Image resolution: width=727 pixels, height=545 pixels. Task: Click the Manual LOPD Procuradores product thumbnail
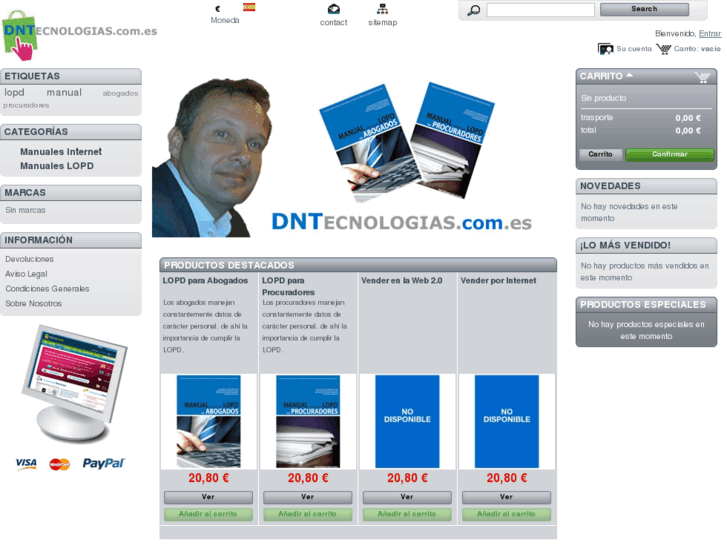(308, 421)
